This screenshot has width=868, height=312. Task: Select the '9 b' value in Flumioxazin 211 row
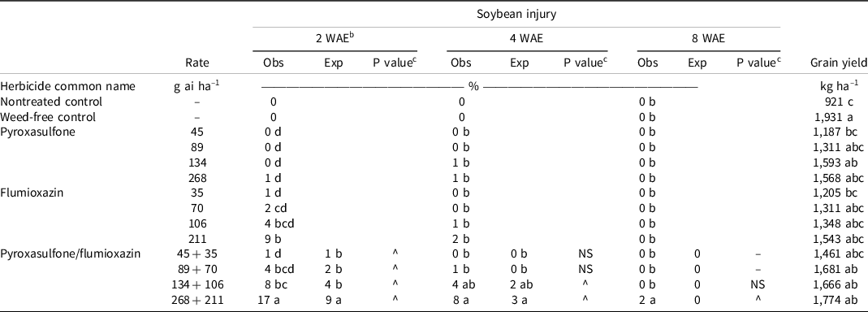[x=274, y=239]
